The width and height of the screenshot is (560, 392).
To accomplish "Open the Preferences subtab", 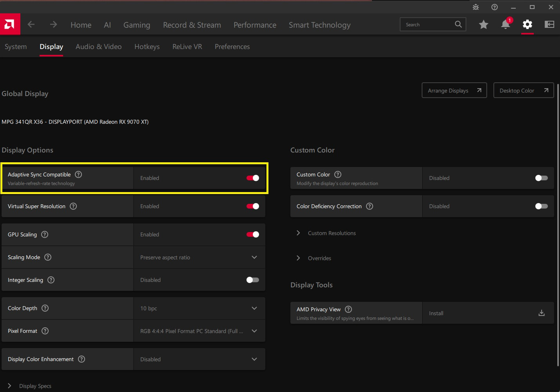I will click(232, 47).
